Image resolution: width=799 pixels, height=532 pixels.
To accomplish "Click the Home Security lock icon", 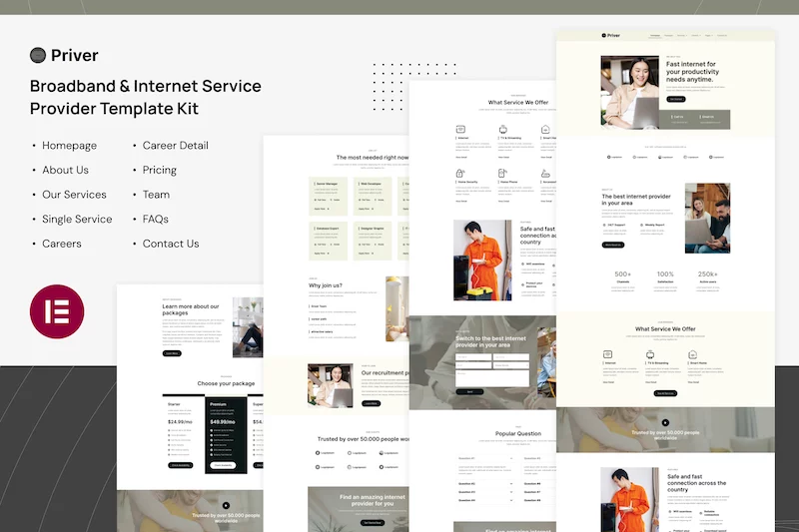I will (460, 172).
